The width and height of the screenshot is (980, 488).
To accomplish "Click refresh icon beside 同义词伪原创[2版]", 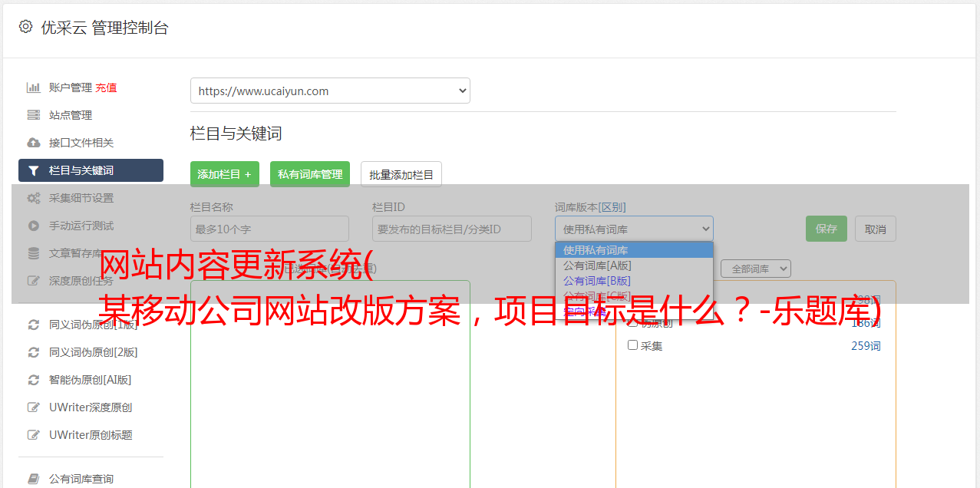I will tap(33, 352).
